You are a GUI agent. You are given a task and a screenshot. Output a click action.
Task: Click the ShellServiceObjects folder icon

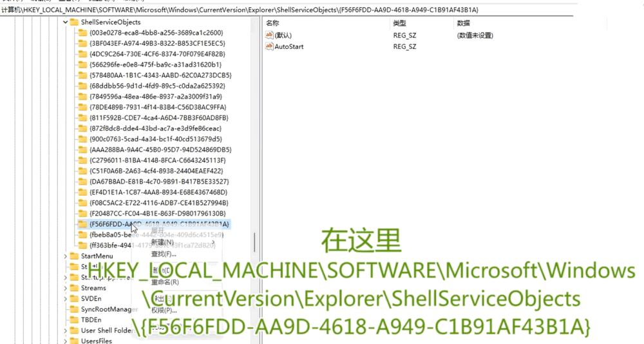point(74,22)
